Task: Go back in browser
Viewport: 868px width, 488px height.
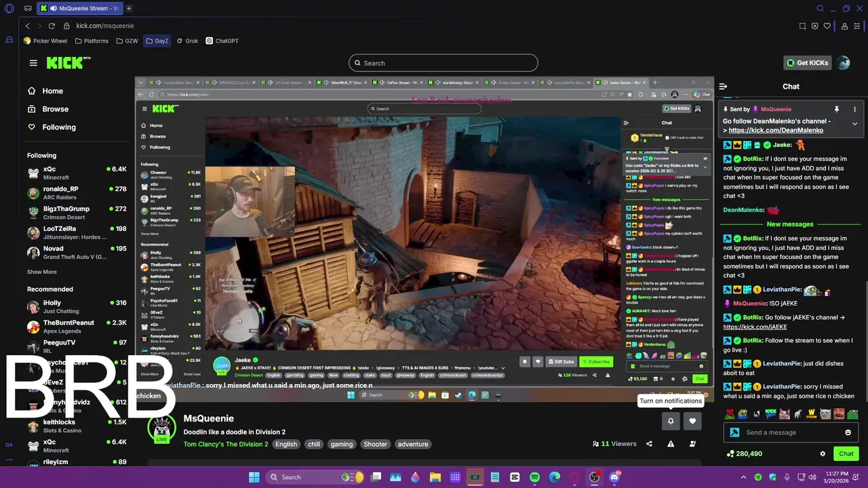Action: pos(27,26)
